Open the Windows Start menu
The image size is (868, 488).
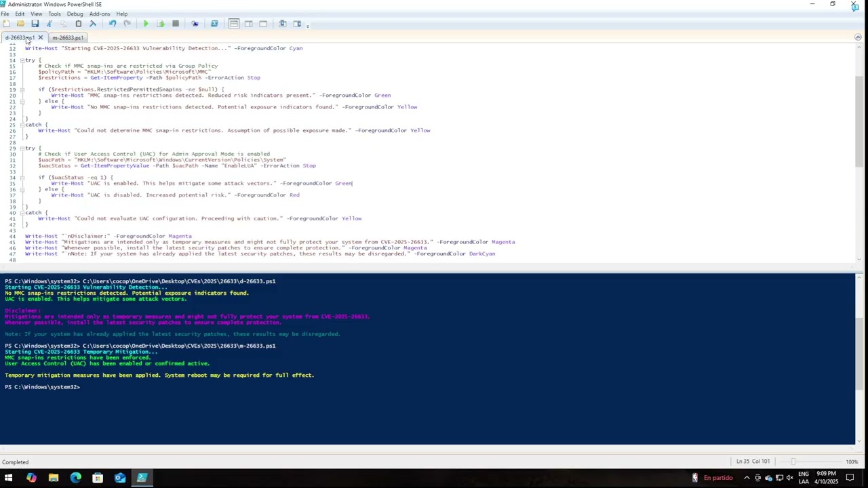(8, 478)
